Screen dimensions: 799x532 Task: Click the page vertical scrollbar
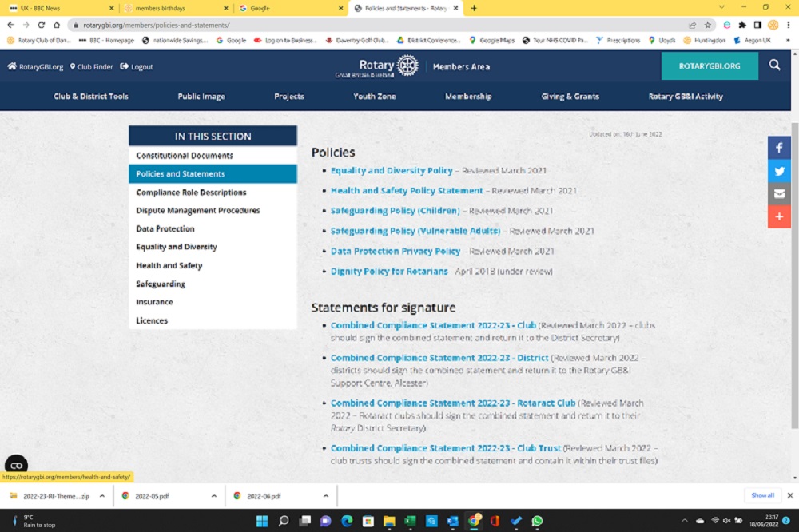coord(795,275)
